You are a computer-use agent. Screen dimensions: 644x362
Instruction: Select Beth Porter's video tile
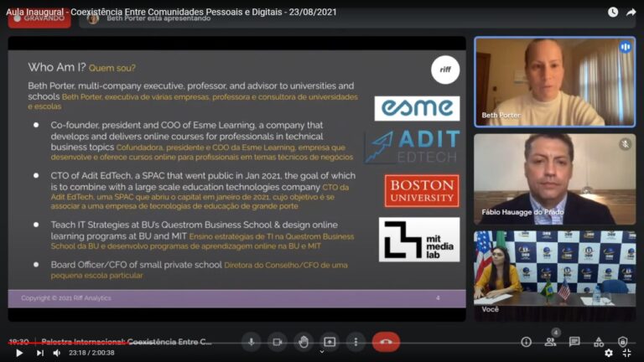coord(554,82)
